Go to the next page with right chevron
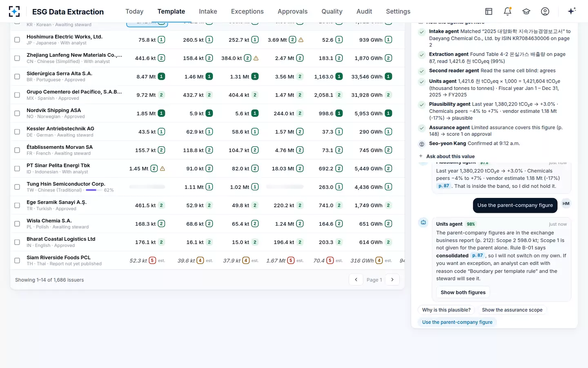 tap(392, 280)
